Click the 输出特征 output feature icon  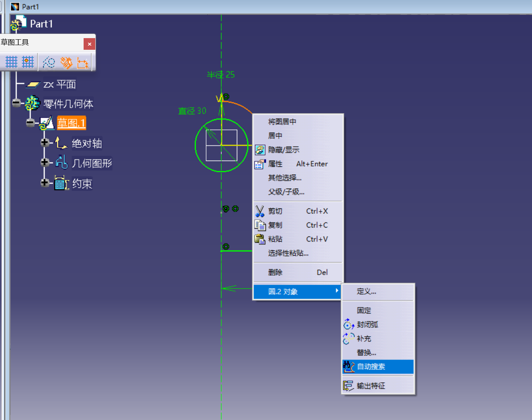tap(348, 386)
